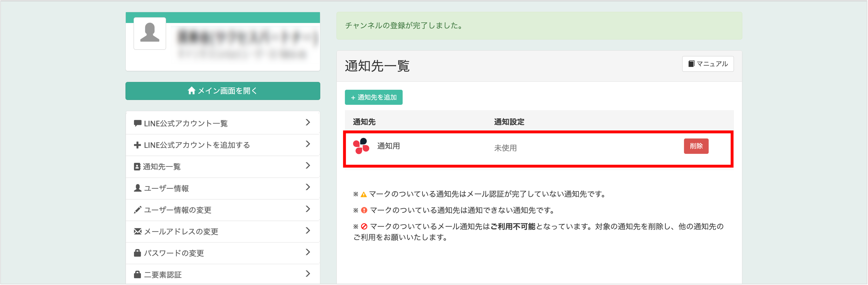The width and height of the screenshot is (868, 285).
Task: Click plus icon beside LINE公式アカウントを追加する
Action: point(137,145)
